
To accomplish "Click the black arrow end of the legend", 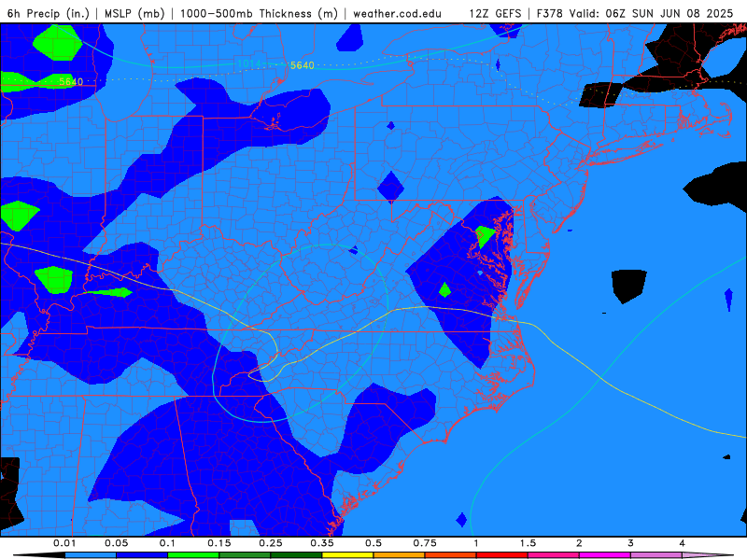I will [39, 555].
